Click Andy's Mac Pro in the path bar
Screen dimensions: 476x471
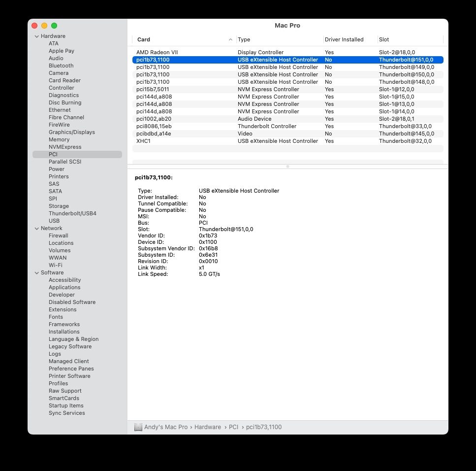(x=166, y=427)
